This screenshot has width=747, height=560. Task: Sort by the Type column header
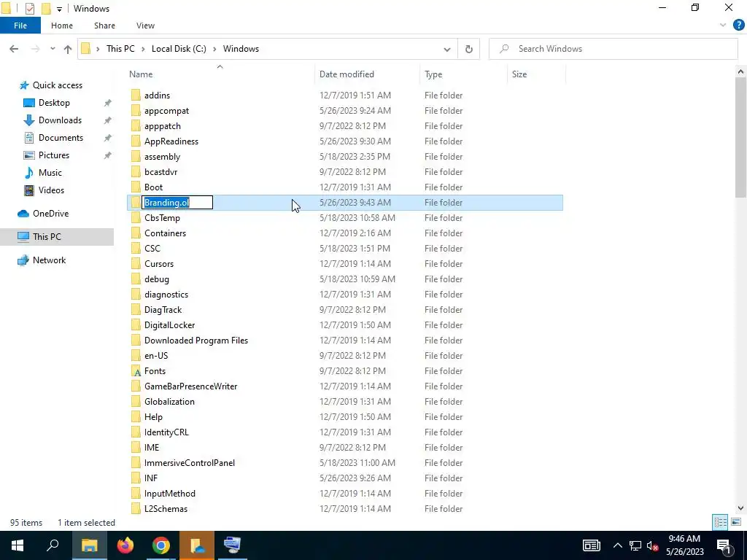tap(433, 74)
